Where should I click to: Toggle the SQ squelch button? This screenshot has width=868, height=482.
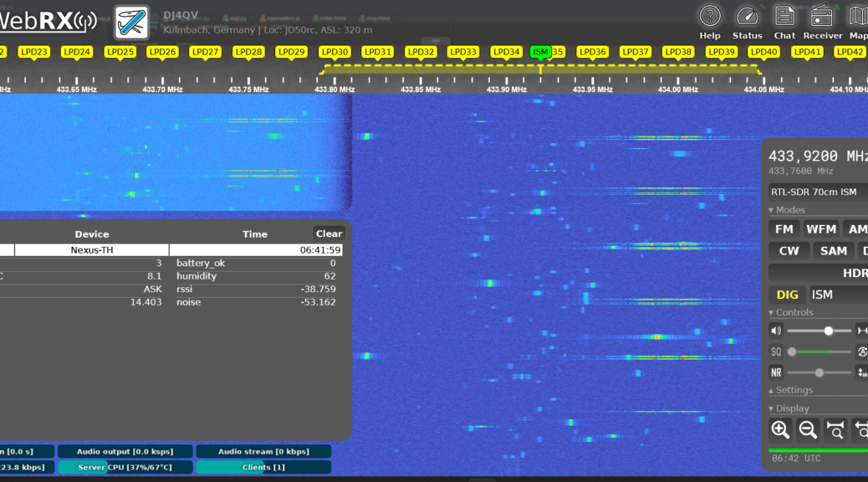776,351
